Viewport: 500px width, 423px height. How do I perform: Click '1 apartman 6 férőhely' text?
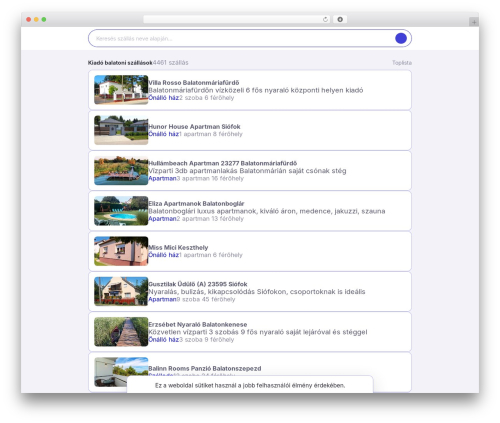click(x=211, y=255)
